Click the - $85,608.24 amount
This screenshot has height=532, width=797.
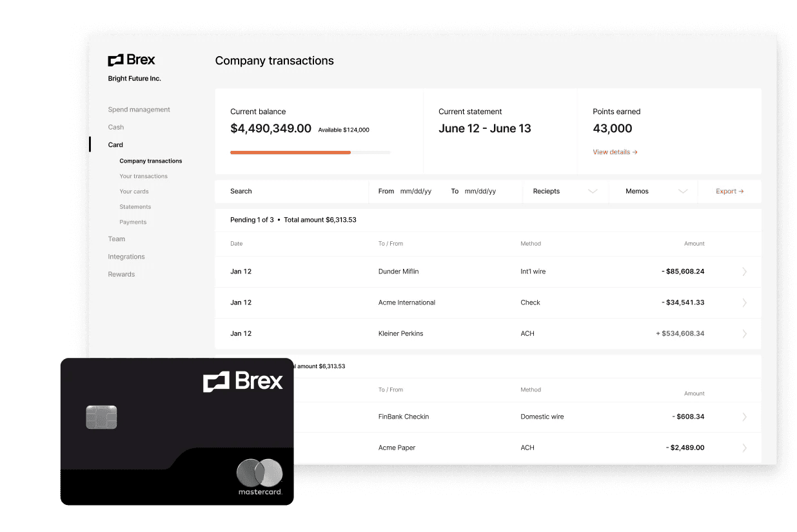[x=683, y=271]
